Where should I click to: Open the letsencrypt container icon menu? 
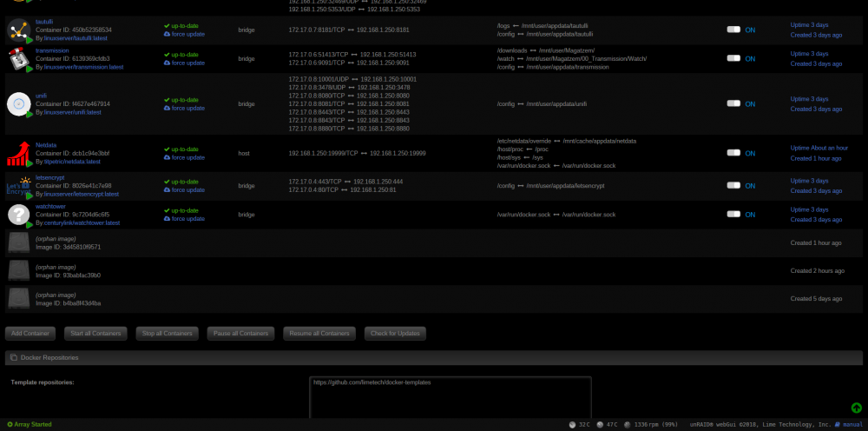(19, 186)
